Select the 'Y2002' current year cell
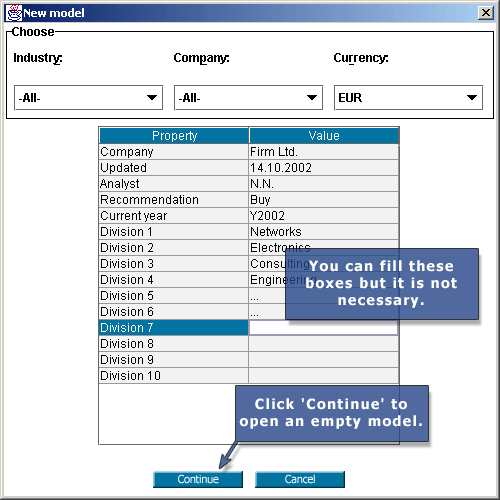 pos(323,216)
